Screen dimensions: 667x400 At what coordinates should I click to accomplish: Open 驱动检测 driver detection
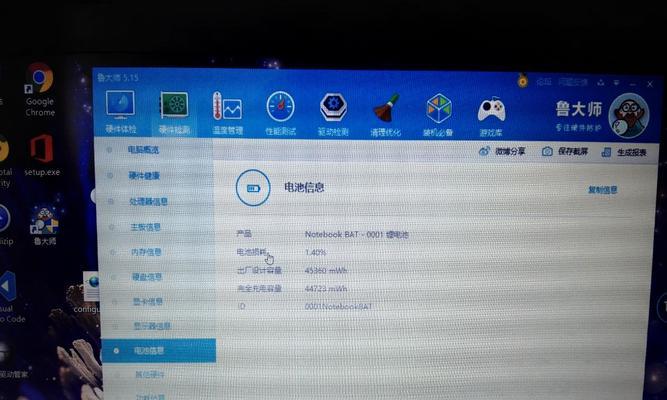tap(333, 114)
